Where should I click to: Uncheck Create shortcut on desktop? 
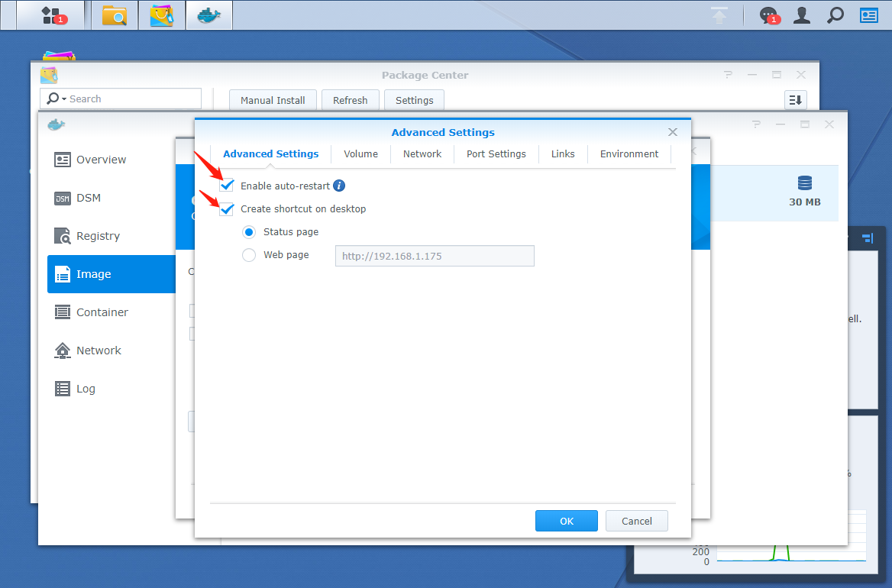click(226, 208)
